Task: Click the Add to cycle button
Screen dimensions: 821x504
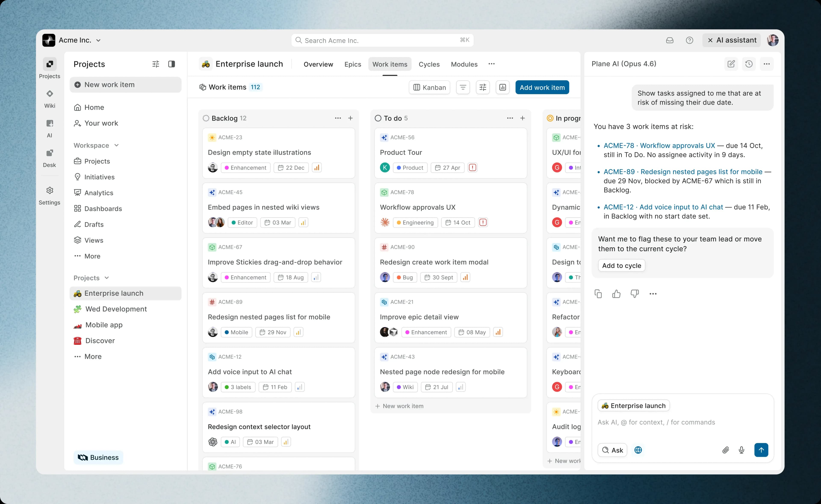Action: tap(621, 265)
